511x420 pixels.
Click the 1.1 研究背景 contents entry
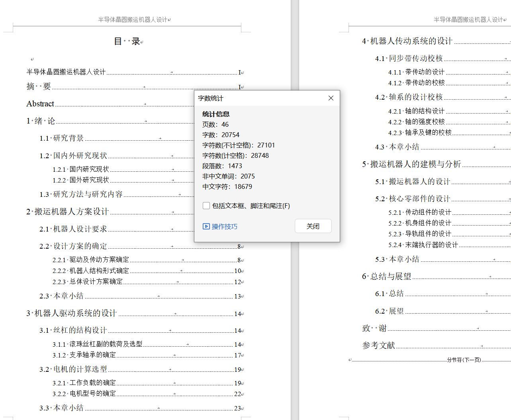click(61, 138)
